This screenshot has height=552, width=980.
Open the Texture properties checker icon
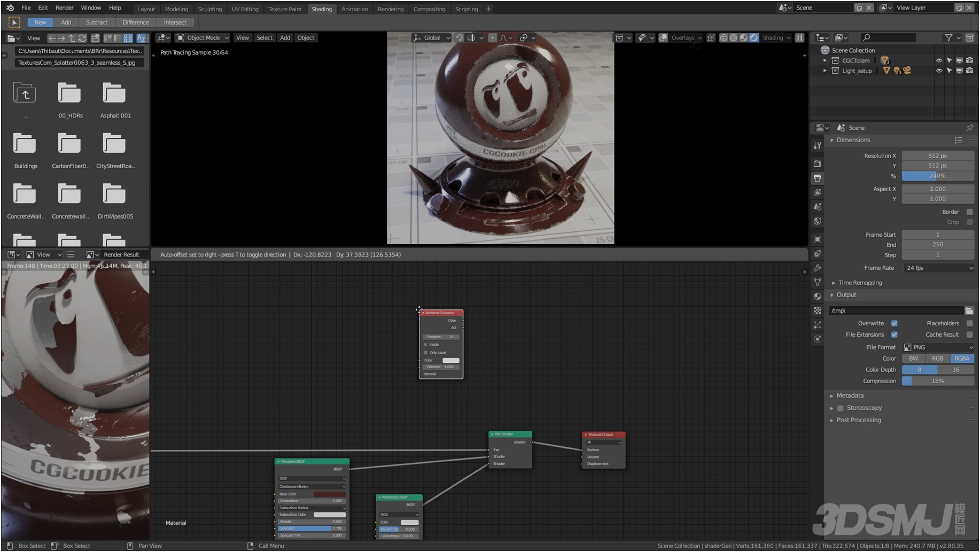[x=818, y=311]
